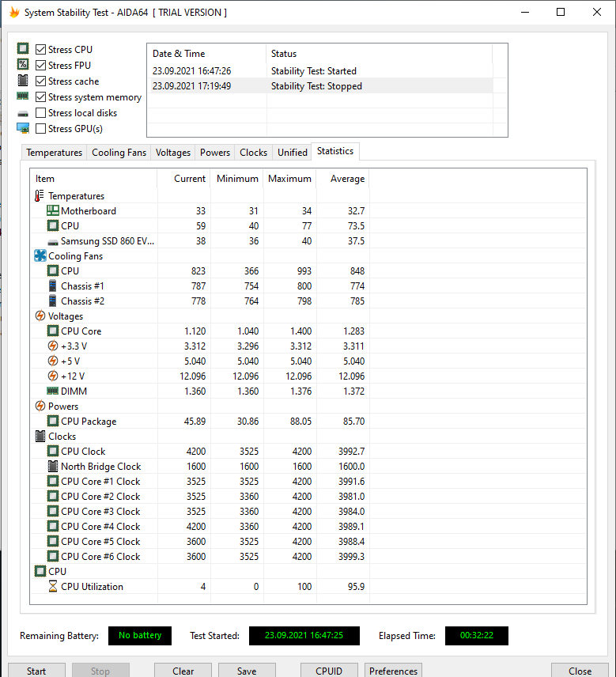This screenshot has height=677, width=616.
Task: Uncheck the Stress cache option
Action: pos(40,81)
